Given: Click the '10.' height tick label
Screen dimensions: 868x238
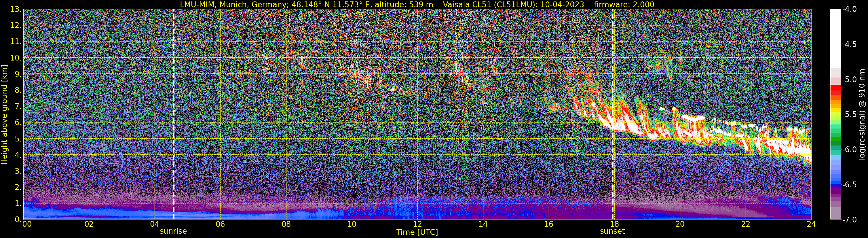Looking at the screenshot, I should pos(16,58).
